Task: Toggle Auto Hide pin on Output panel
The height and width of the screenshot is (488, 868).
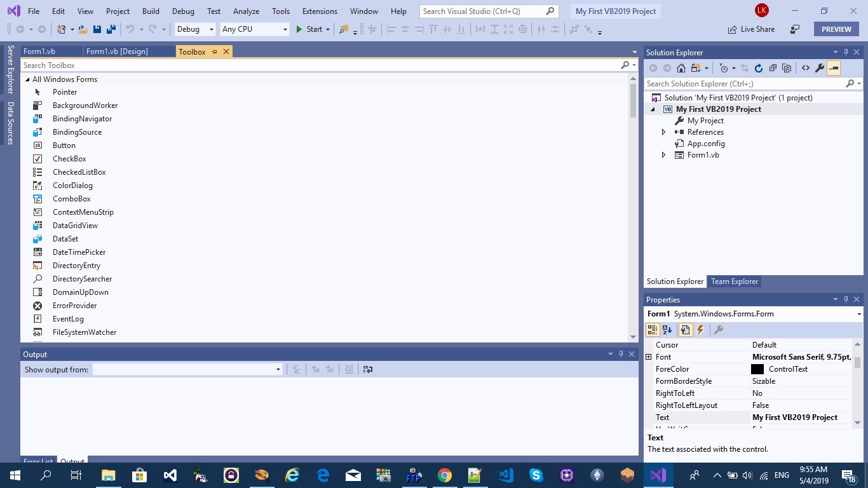Action: [621, 355]
